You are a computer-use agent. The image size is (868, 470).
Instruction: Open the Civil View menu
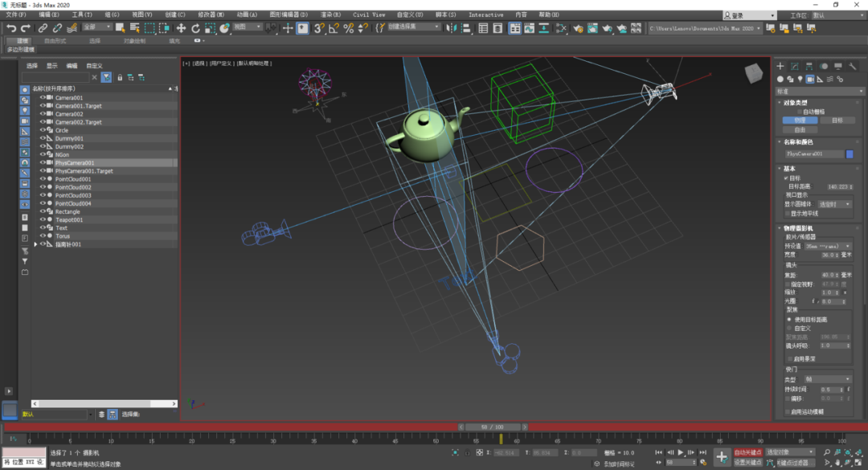click(x=369, y=14)
